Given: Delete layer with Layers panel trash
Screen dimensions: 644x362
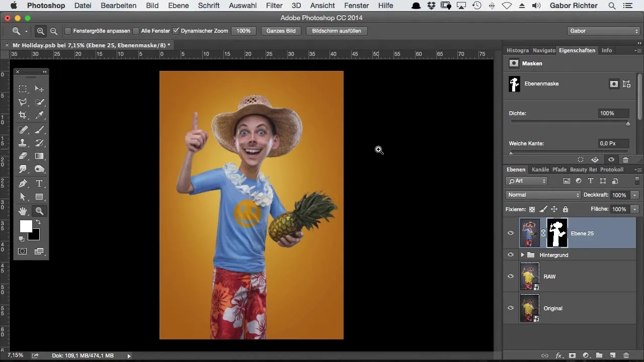Looking at the screenshot, I should point(626,355).
